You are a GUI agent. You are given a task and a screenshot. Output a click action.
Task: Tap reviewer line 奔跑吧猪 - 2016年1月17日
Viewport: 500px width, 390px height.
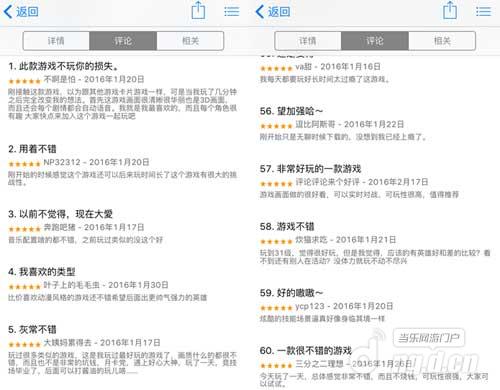[x=94, y=227]
